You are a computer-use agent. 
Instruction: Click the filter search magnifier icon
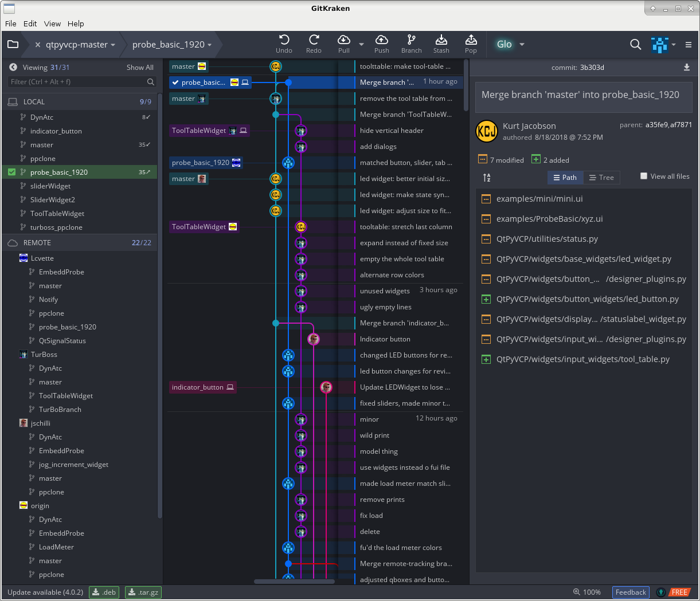(151, 82)
